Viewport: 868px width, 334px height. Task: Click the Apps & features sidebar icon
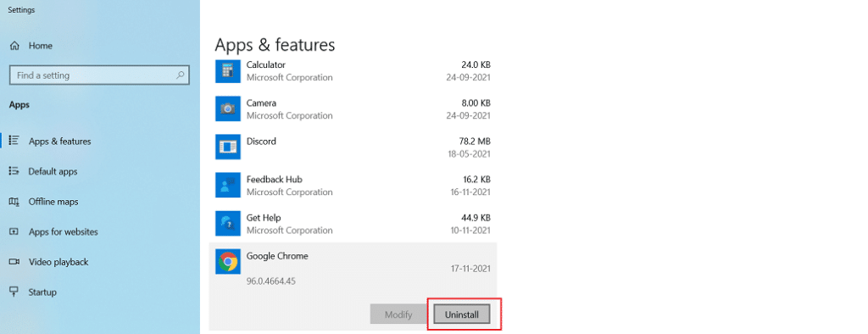(x=14, y=141)
